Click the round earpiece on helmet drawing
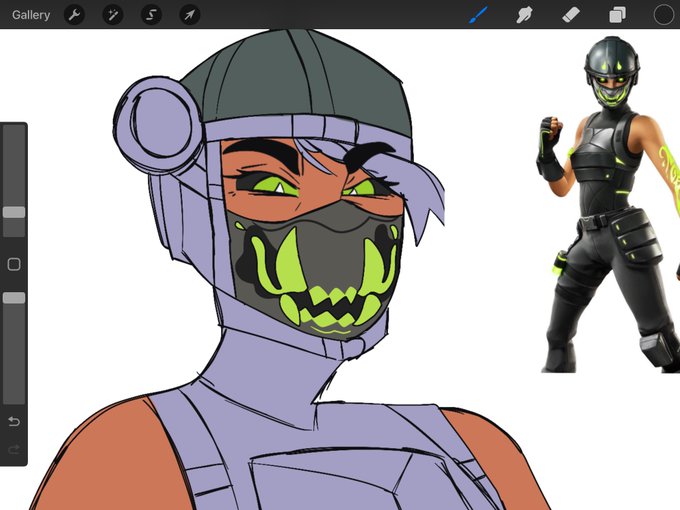The height and width of the screenshot is (510, 680). pyautogui.click(x=159, y=124)
